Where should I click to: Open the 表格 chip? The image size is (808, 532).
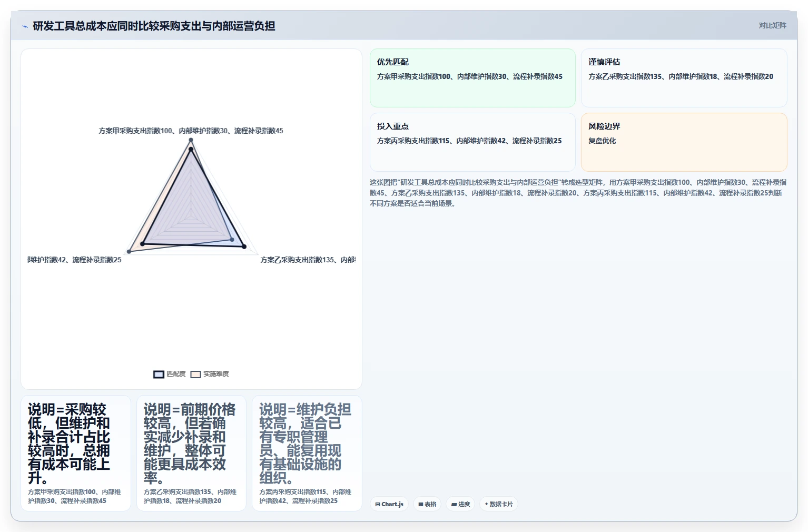(427, 504)
